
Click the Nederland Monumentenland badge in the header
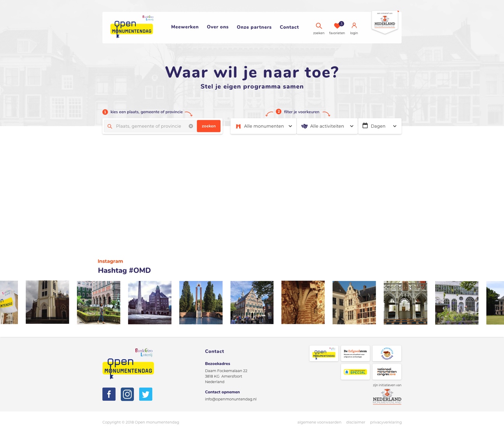point(385,23)
